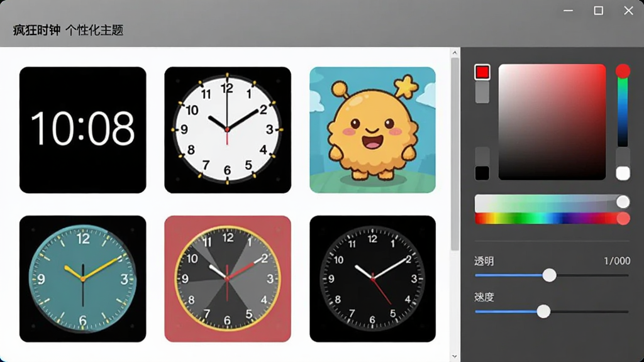Click the 速度 slider handle

(543, 311)
